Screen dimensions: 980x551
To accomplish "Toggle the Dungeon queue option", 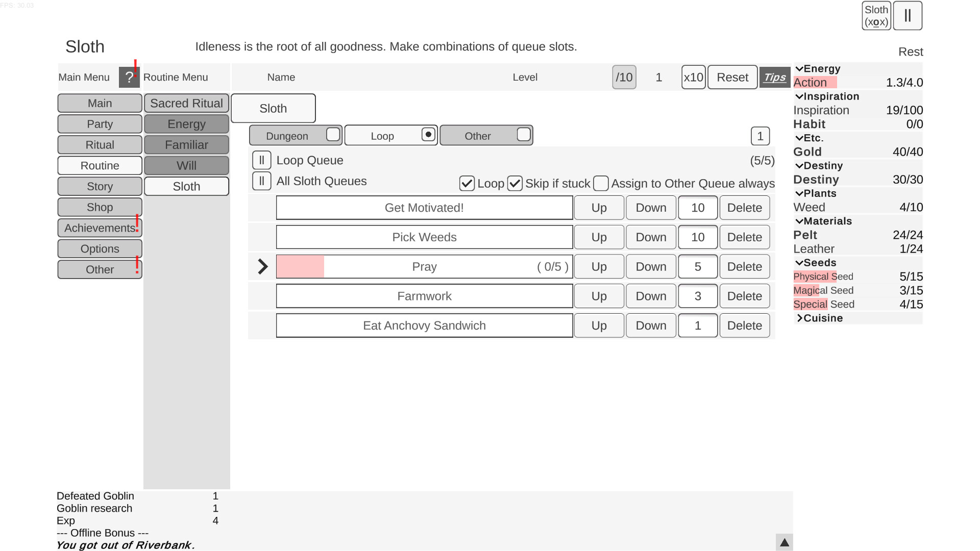I will pos(333,135).
